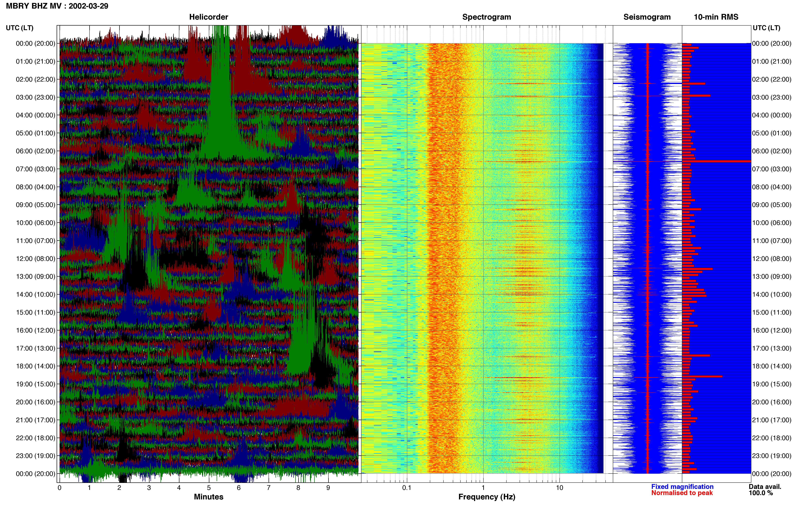The height and width of the screenshot is (508, 812).
Task: Click the right-axis time label "08:00 (04:00)"
Action: click(772, 187)
